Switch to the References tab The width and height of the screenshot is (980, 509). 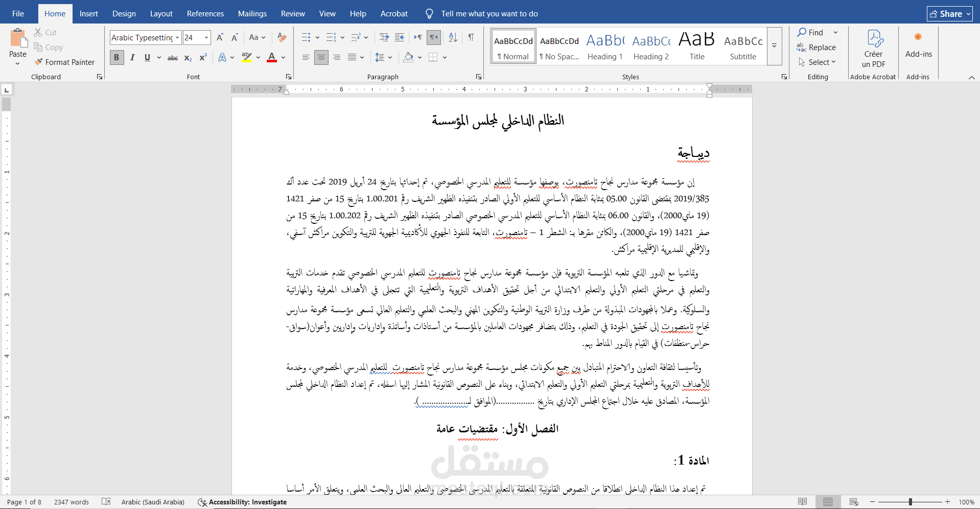click(205, 14)
